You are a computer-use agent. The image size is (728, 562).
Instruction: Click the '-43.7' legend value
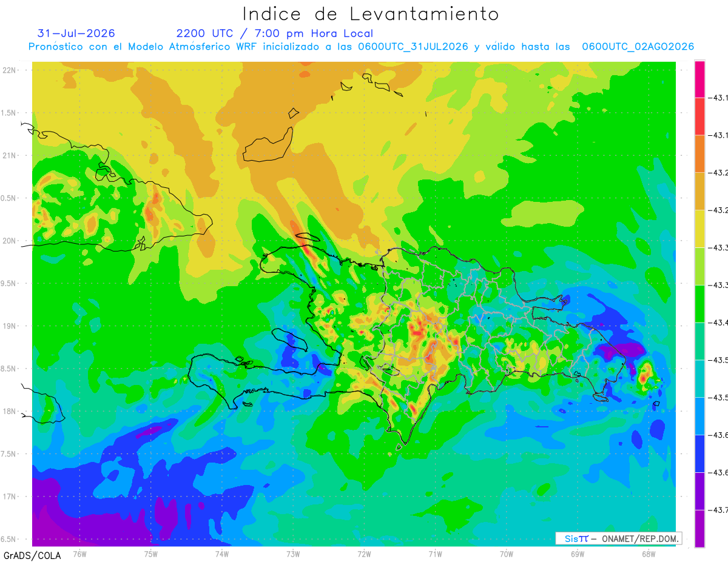(x=718, y=510)
